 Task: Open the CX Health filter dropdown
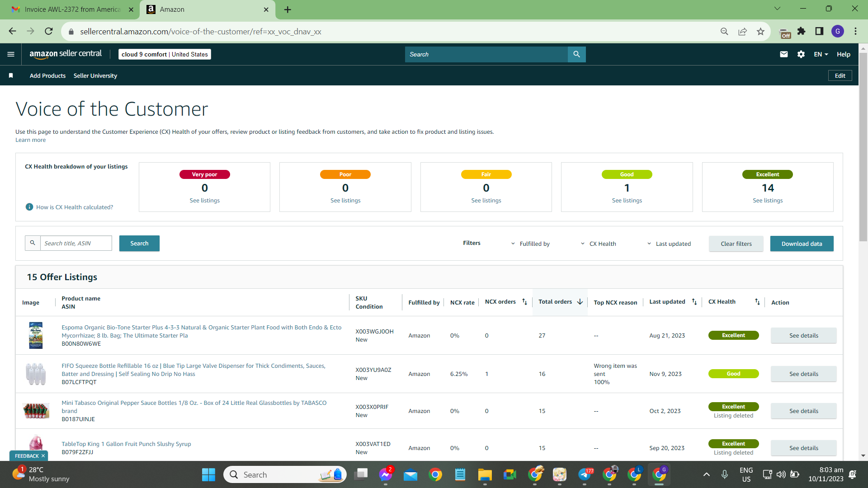pos(598,244)
